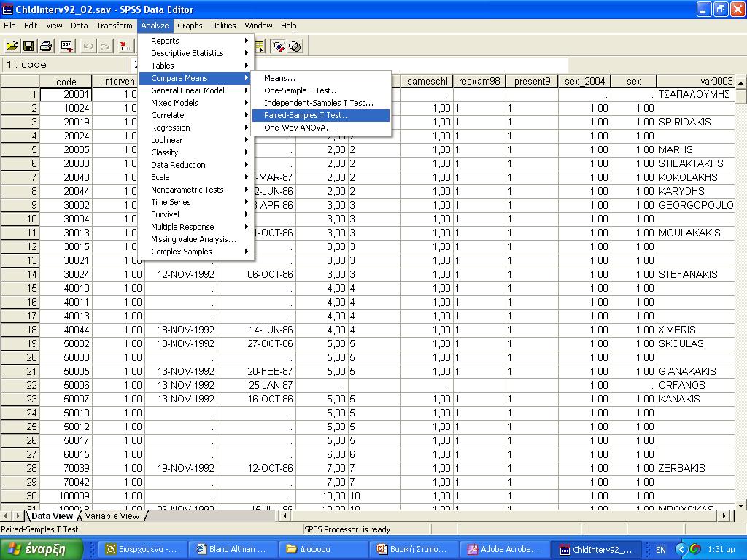Select Missing Value Analysis menu entry

tap(196, 239)
